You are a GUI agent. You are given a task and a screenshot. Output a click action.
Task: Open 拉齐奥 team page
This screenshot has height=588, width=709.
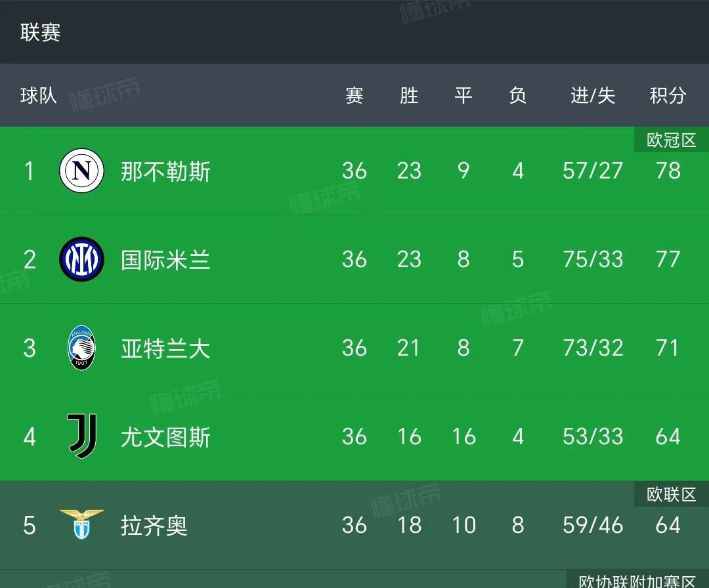(x=154, y=526)
